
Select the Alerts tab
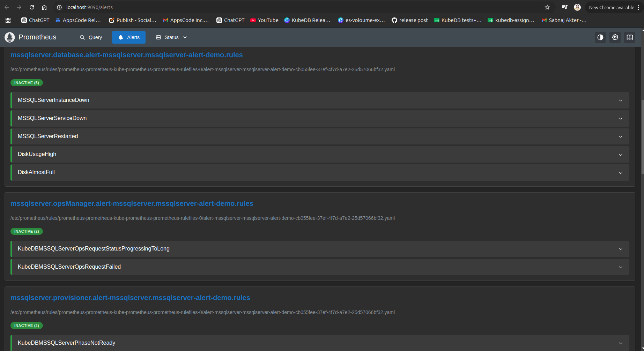pos(129,37)
